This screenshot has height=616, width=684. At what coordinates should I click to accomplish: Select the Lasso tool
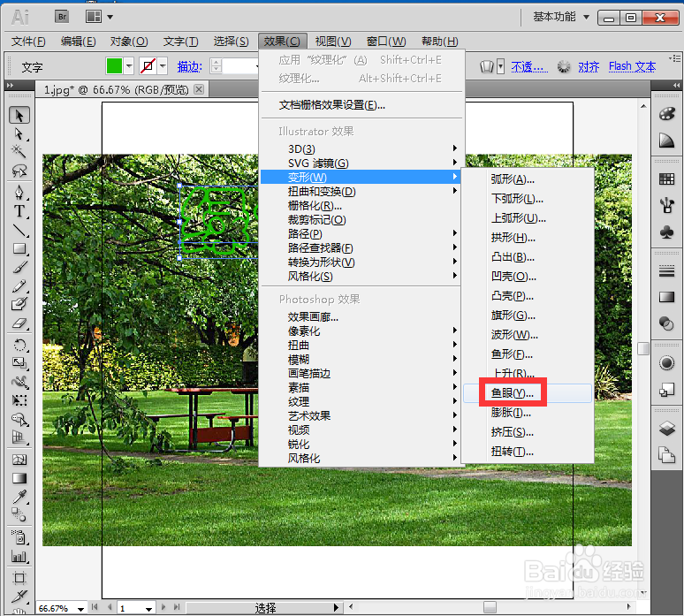(19, 171)
